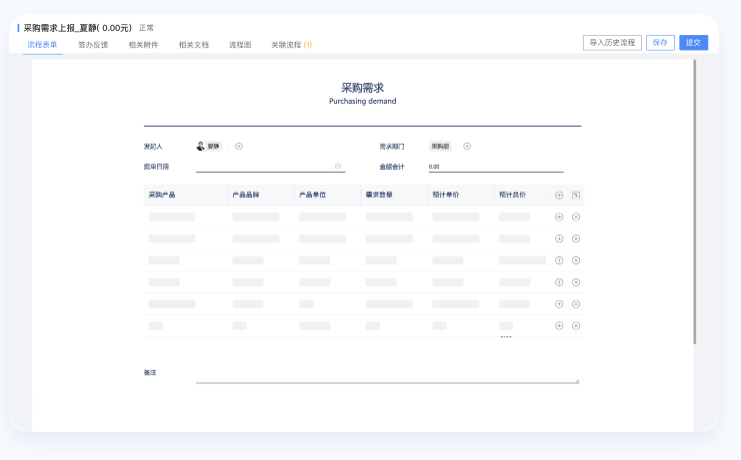This screenshot has width=741, height=460.
Task: Add a row after the fourth table row
Action: [559, 282]
